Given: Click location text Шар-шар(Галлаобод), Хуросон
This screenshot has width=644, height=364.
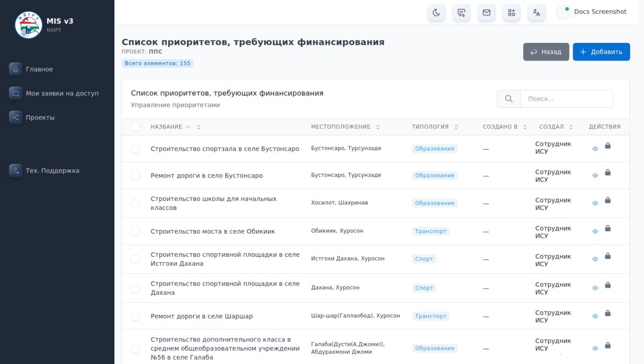Looking at the screenshot, I should point(355,316).
